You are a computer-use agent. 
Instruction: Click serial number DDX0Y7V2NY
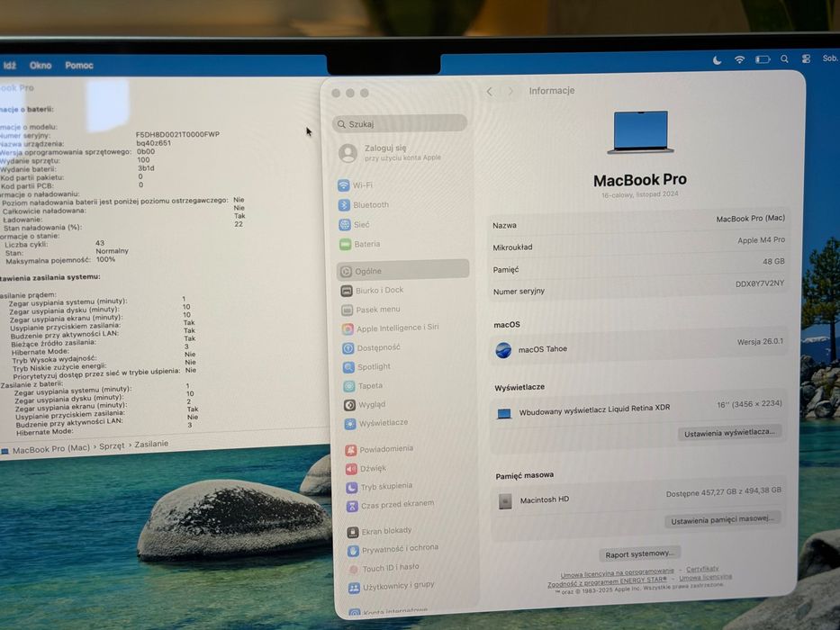pos(759,283)
